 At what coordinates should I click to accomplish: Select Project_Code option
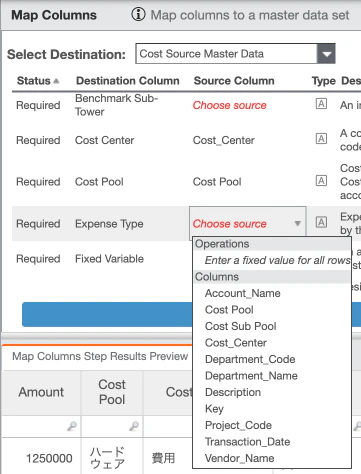[238, 425]
